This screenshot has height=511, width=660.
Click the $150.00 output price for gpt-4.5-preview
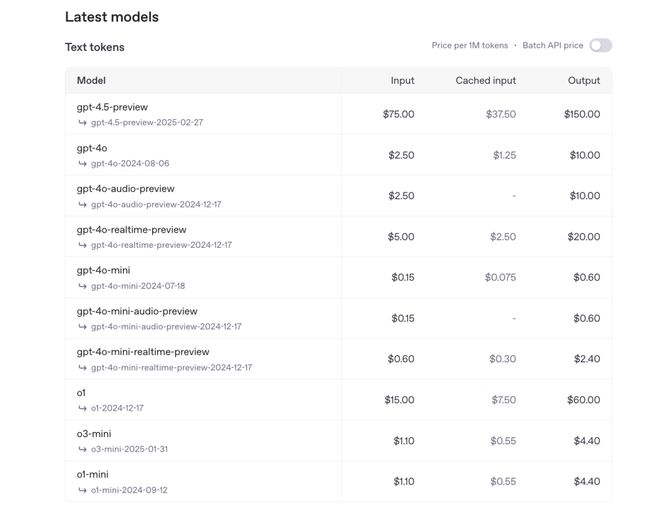click(581, 114)
